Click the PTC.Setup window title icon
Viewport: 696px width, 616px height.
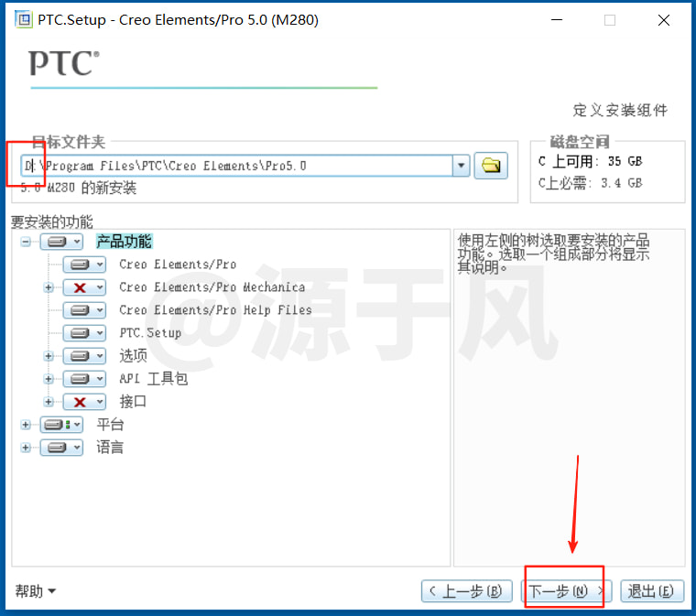(24, 20)
